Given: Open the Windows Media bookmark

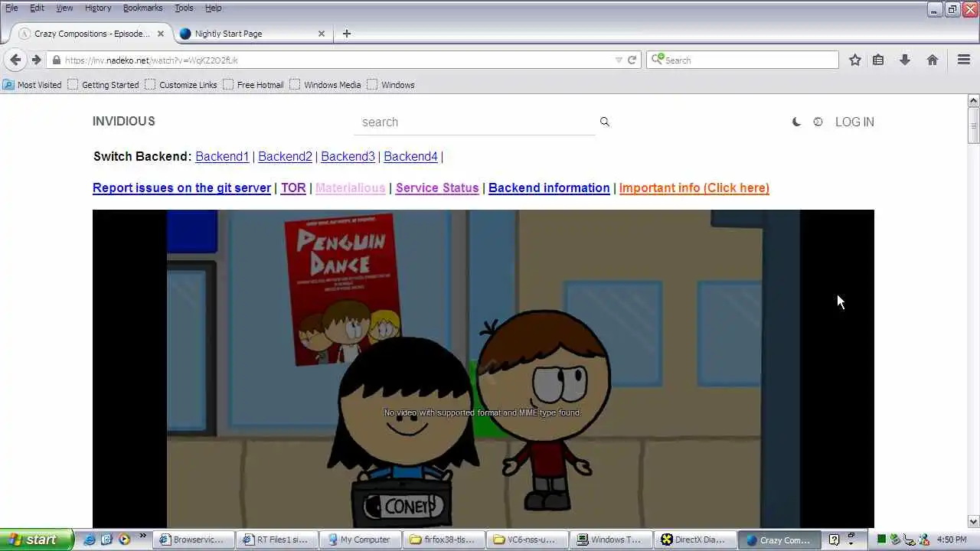Looking at the screenshot, I should click(325, 85).
